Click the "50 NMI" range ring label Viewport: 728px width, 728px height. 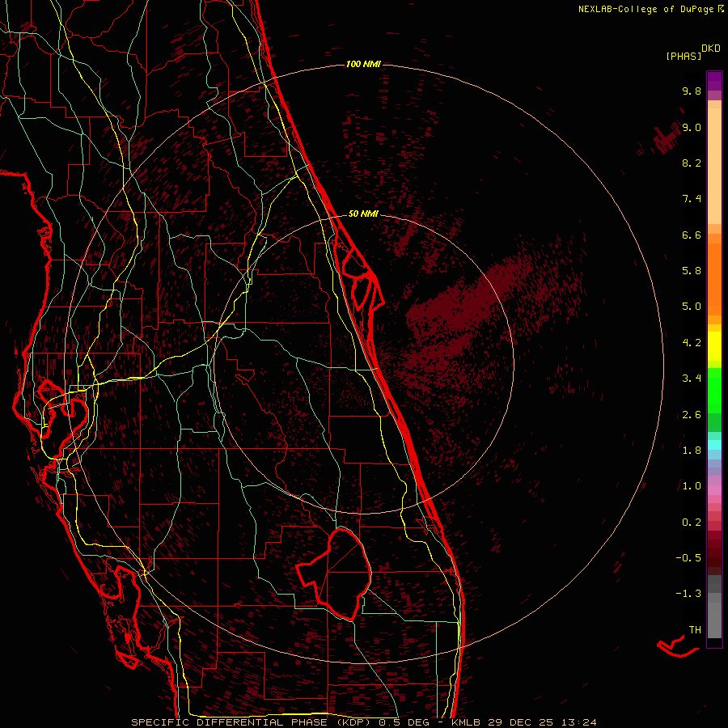pos(363,214)
